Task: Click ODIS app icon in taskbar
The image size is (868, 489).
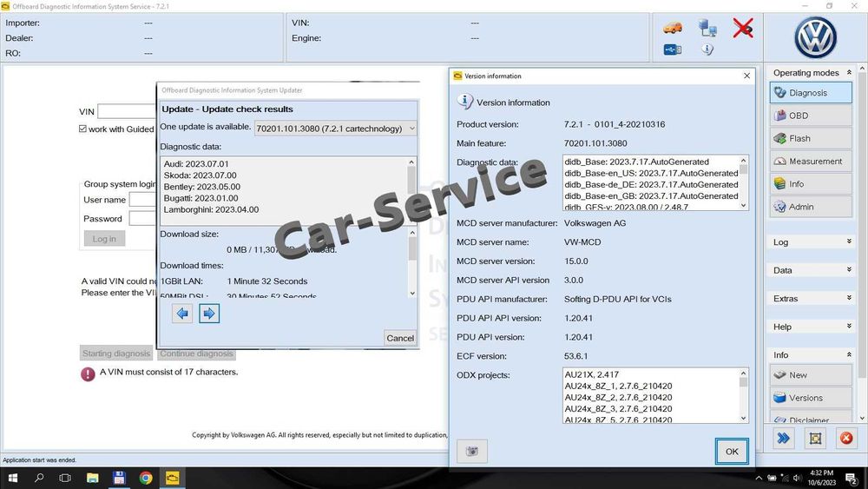Action: [x=172, y=478]
